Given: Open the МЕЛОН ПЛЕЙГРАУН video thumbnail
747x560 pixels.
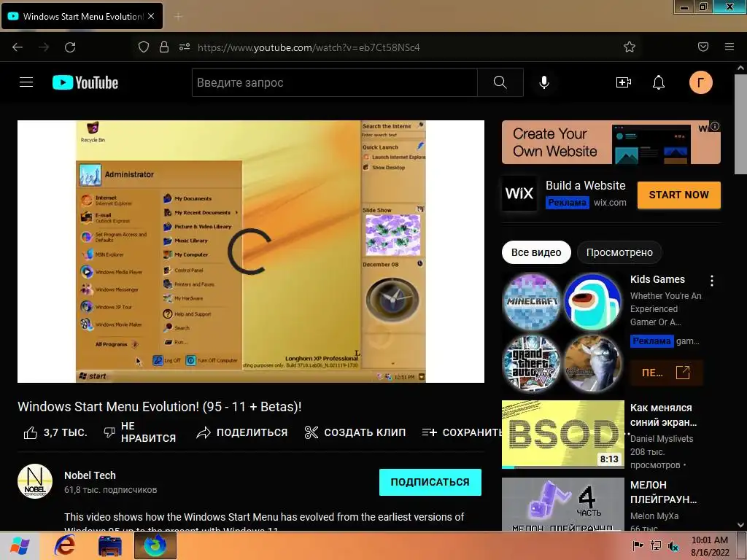Looking at the screenshot, I should (562, 505).
